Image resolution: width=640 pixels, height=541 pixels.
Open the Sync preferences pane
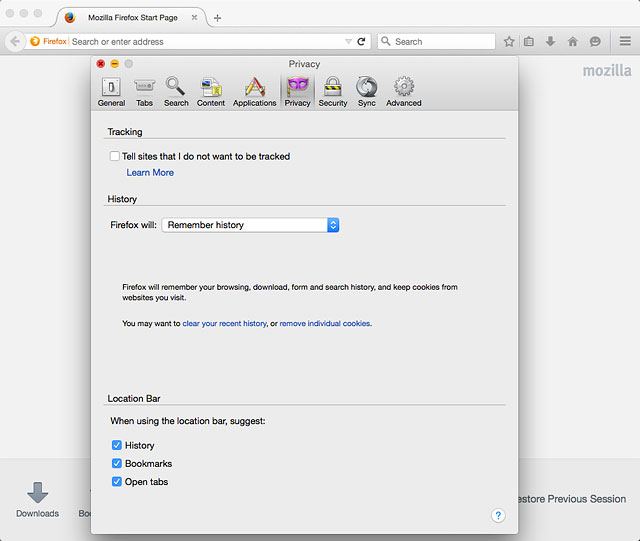367,92
